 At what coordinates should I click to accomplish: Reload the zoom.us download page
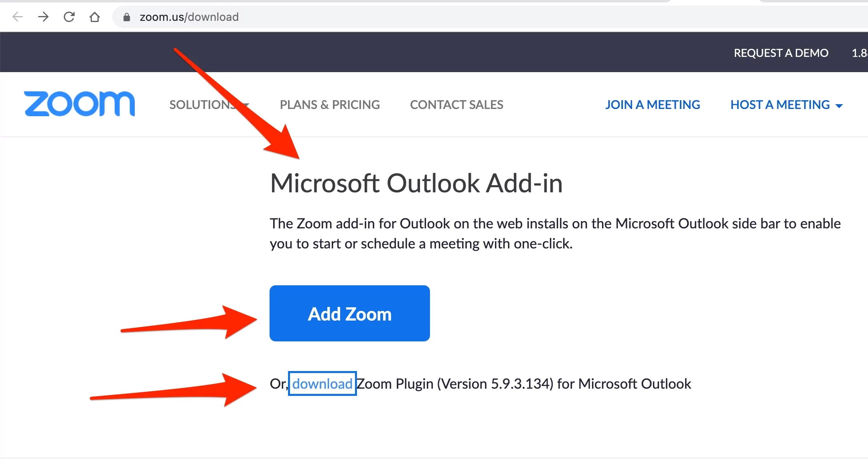pos(69,17)
